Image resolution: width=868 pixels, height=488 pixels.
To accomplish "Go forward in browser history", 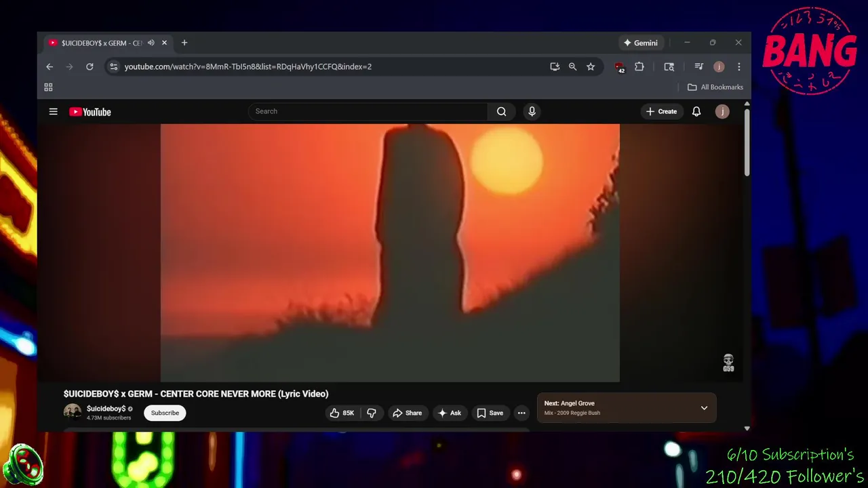I will tap(69, 66).
